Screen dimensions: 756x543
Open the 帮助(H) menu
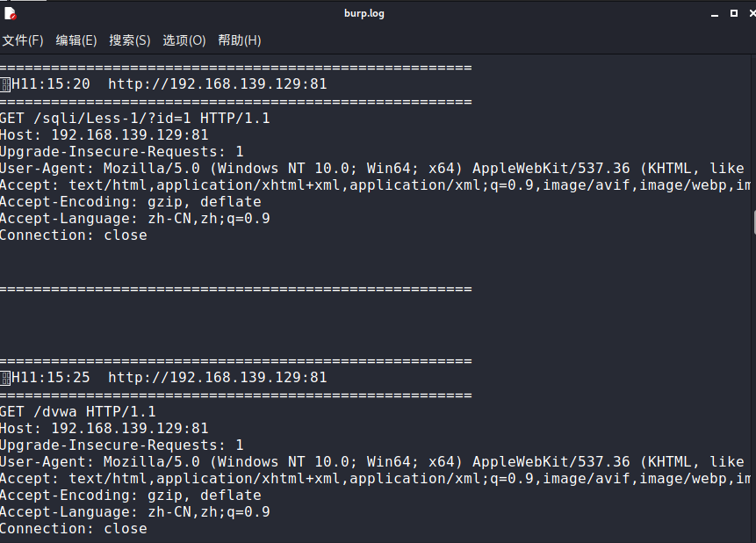[x=240, y=40]
